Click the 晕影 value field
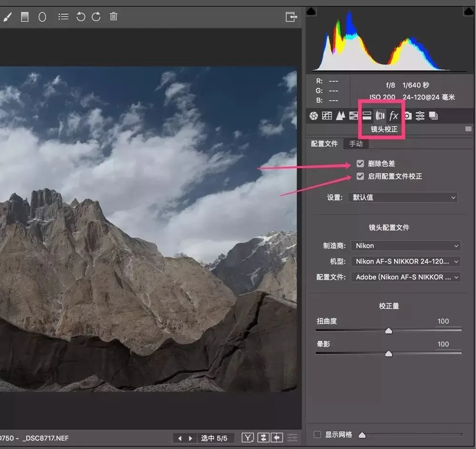Viewport: 476px width, 449px height. pos(444,344)
